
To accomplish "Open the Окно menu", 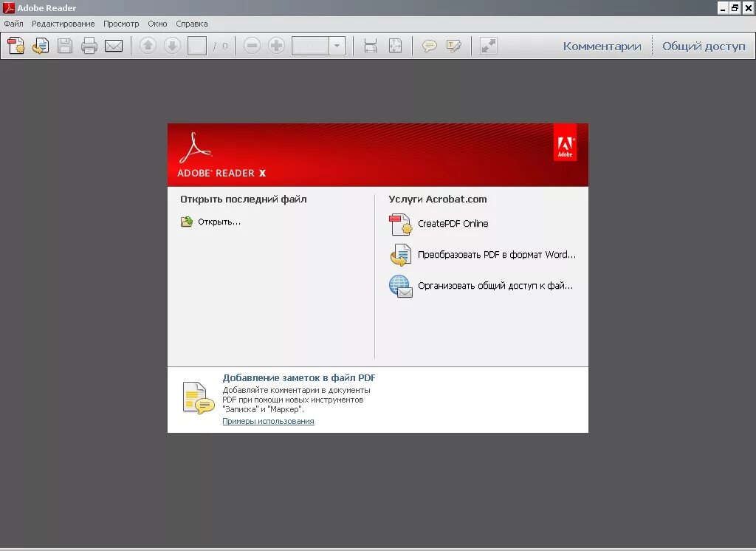I will click(x=158, y=24).
